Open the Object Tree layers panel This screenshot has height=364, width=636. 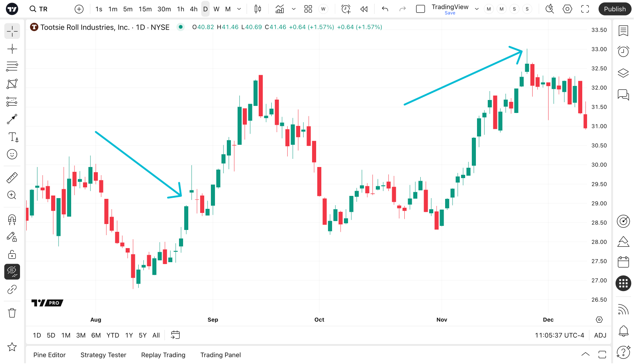tap(623, 73)
